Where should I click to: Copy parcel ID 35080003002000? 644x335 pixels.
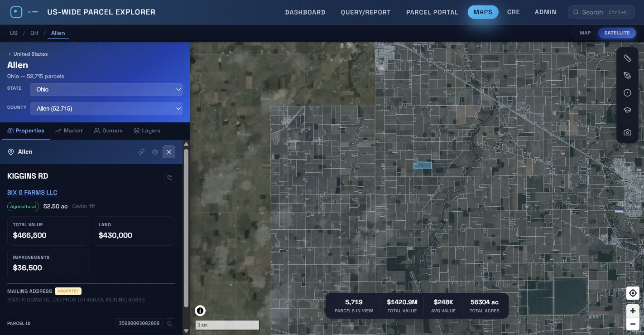pos(170,324)
